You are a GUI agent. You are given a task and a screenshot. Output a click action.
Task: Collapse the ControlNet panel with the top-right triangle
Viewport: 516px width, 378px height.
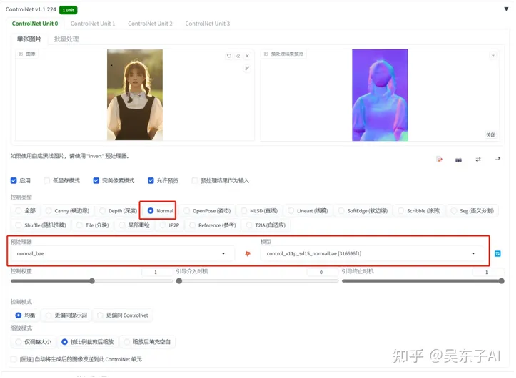(506, 9)
